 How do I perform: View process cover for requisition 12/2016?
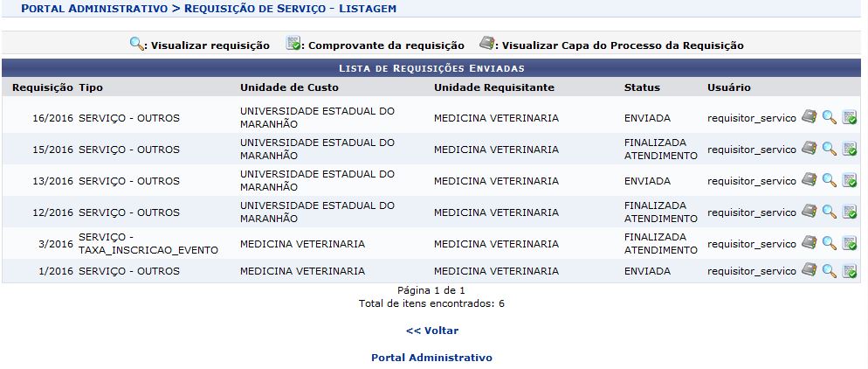tap(809, 212)
